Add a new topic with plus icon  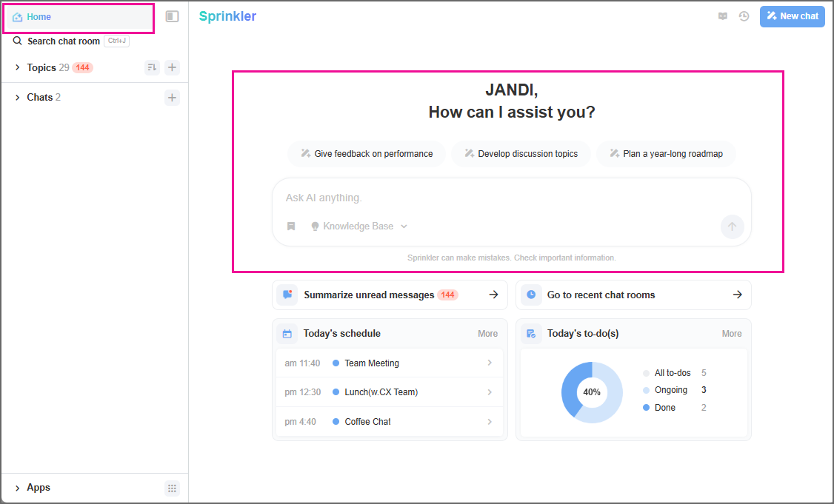coord(172,67)
